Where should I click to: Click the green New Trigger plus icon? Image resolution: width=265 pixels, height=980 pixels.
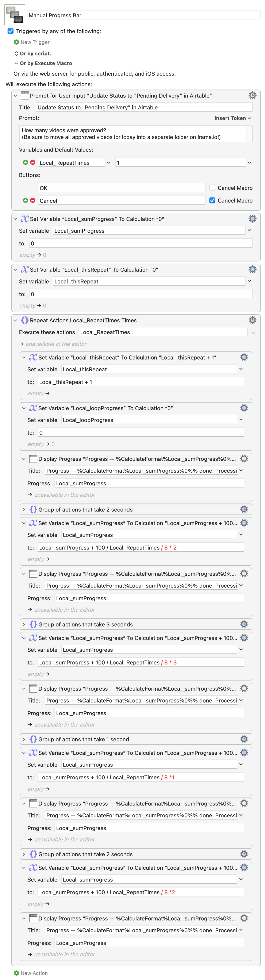(16, 42)
